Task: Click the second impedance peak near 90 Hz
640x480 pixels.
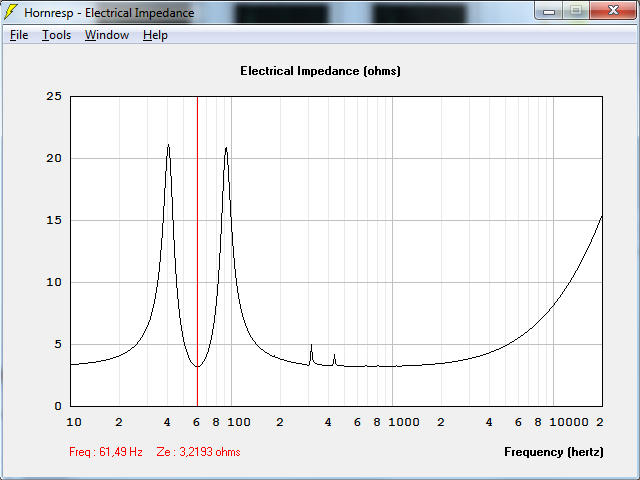Action: point(226,149)
